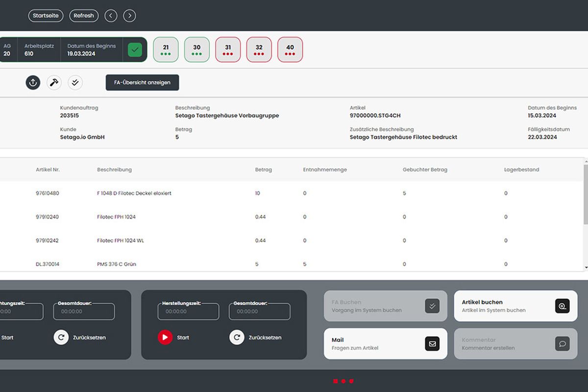Image resolution: width=588 pixels, height=392 pixels.
Task: Select work step 31
Action: coord(228,49)
